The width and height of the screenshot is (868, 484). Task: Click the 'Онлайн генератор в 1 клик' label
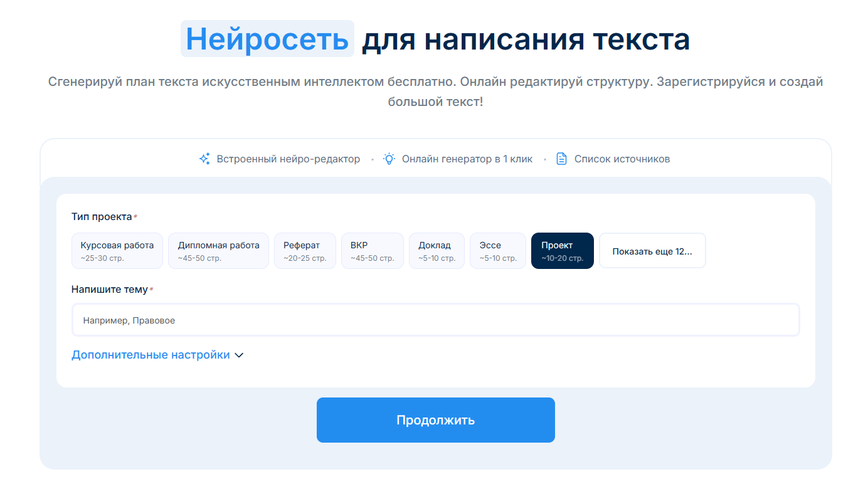[x=467, y=159]
